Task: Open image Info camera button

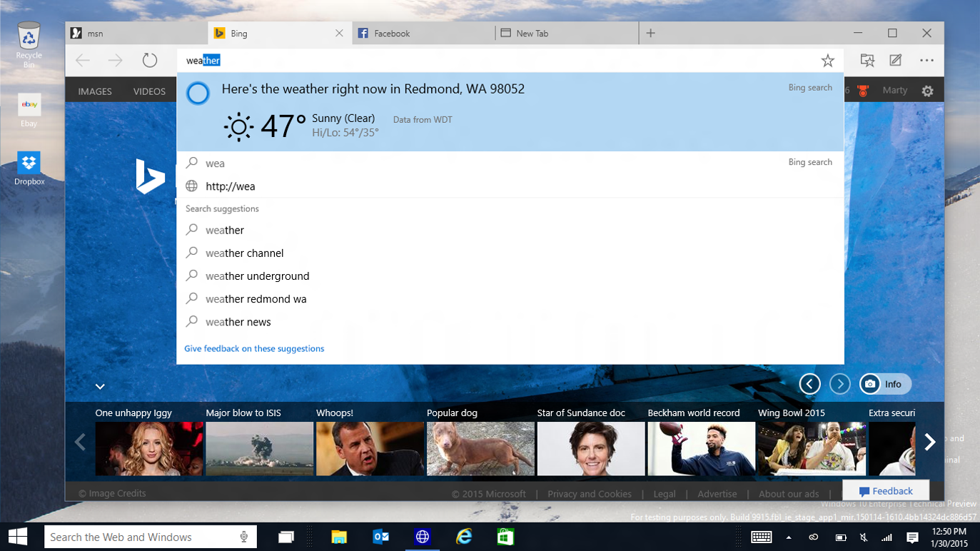Action: 885,384
